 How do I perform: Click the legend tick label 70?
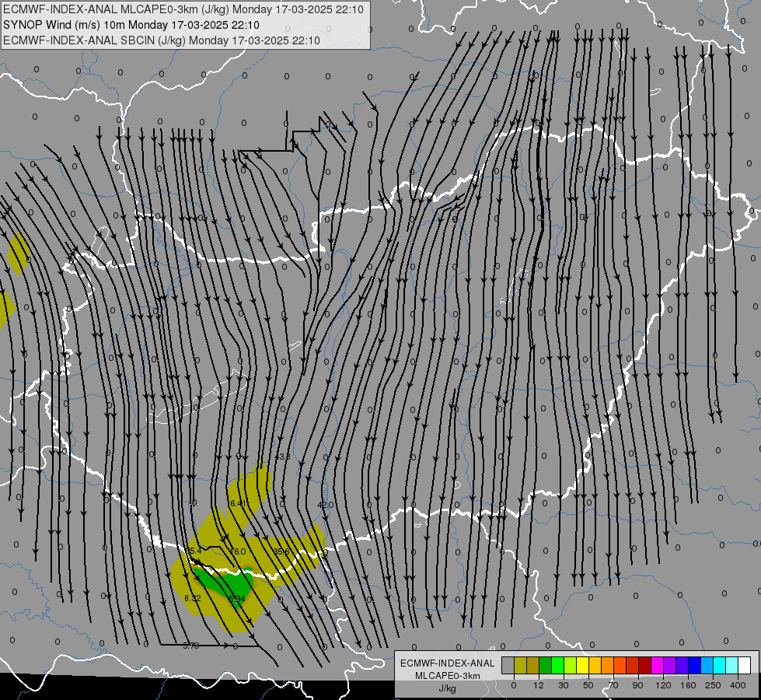pos(613,685)
